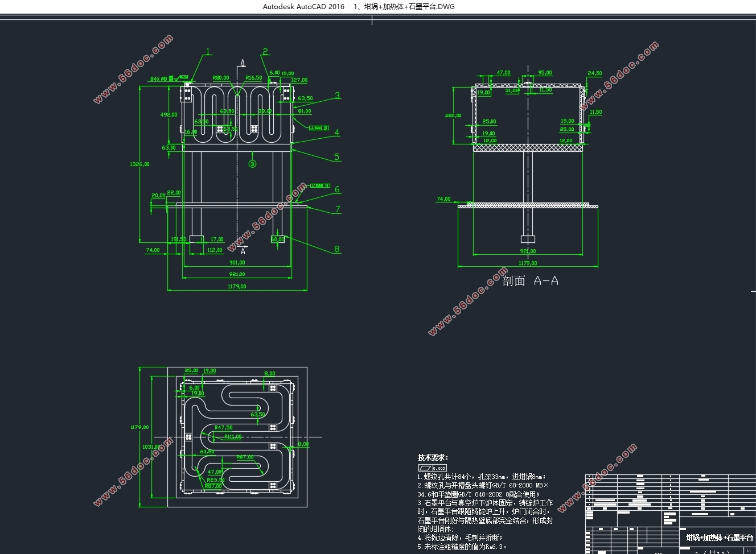Click the DWG file name in the title bar
Image resolution: width=756 pixels, height=554 pixels.
(404, 7)
